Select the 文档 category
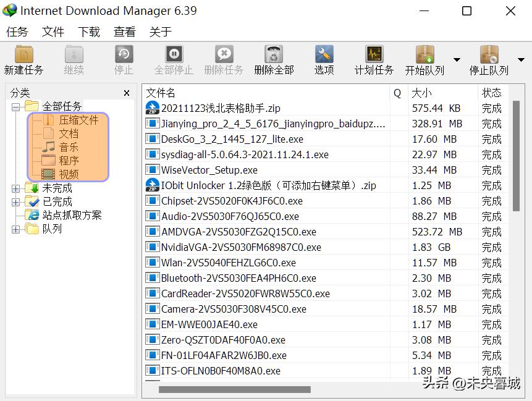Viewport: 532px width, 401px height. pos(69,133)
